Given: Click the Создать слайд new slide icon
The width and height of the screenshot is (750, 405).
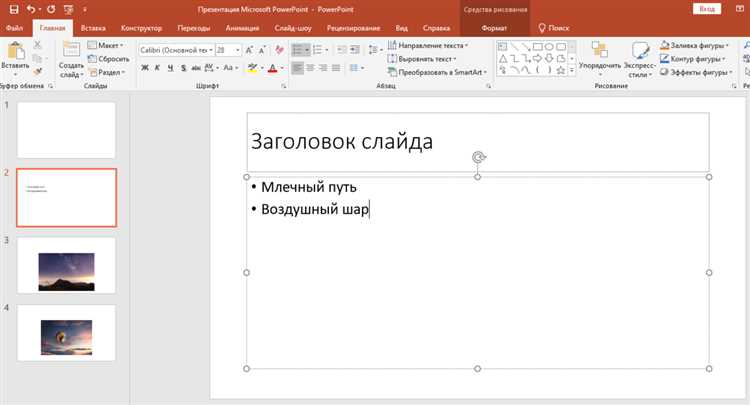Looking at the screenshot, I should tap(69, 52).
